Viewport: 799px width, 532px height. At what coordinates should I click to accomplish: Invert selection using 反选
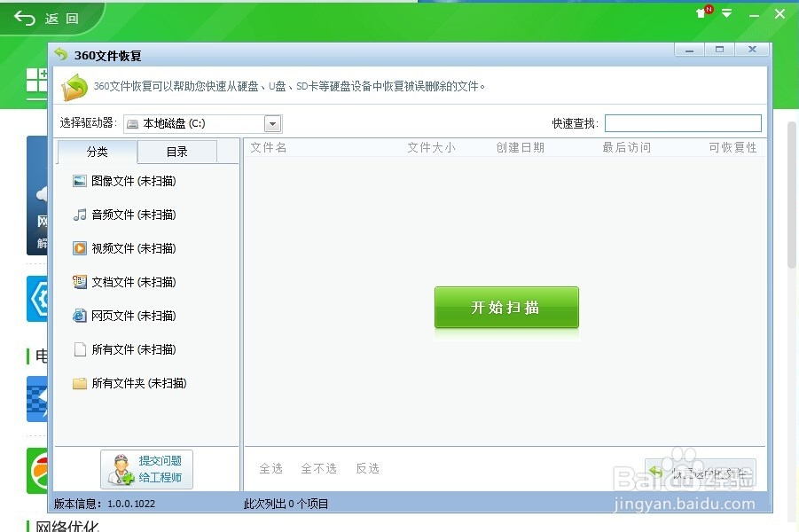click(x=367, y=468)
